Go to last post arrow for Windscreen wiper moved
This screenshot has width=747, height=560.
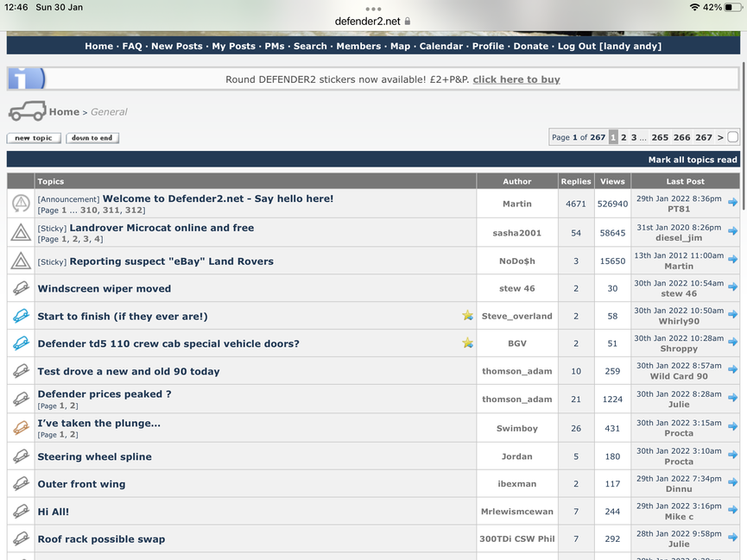coord(732,287)
